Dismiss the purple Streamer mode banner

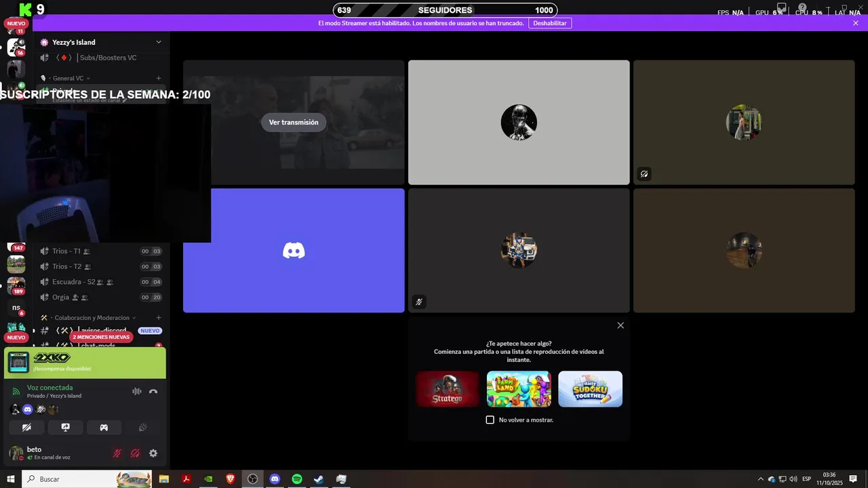pos(856,23)
